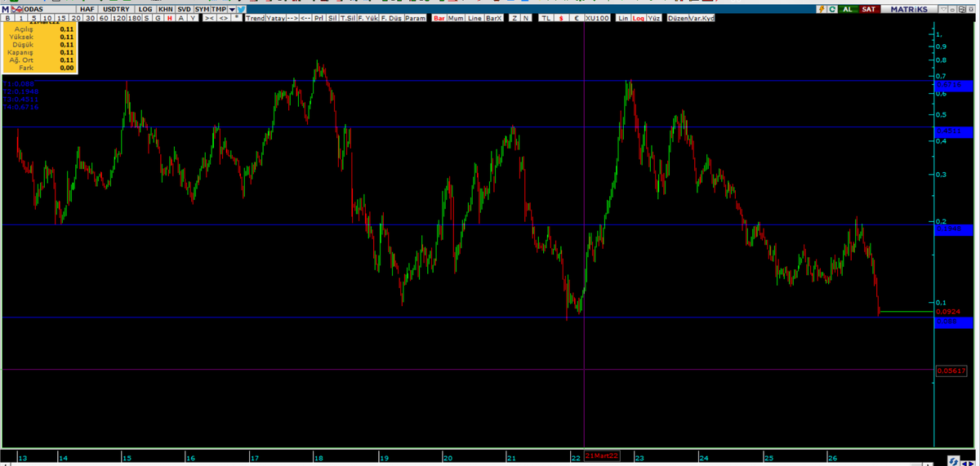
Task: Select Line chart type
Action: tap(474, 18)
